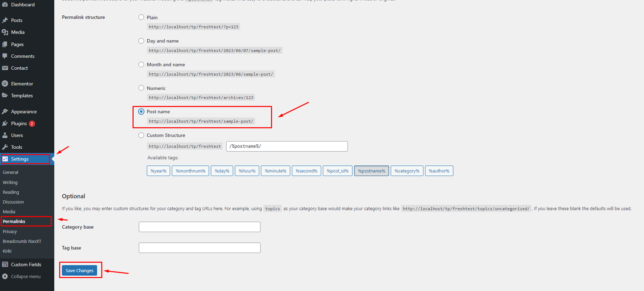Open the Permalinks settings submenu item
The height and width of the screenshot is (291, 644).
click(x=14, y=222)
